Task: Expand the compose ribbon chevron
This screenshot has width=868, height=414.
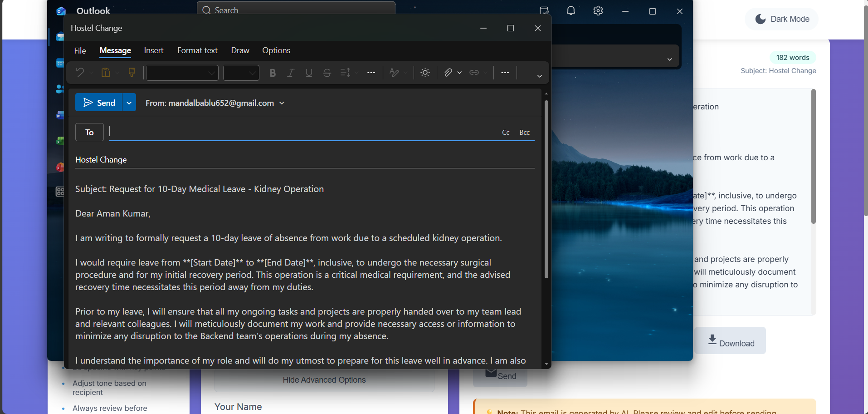Action: click(539, 76)
